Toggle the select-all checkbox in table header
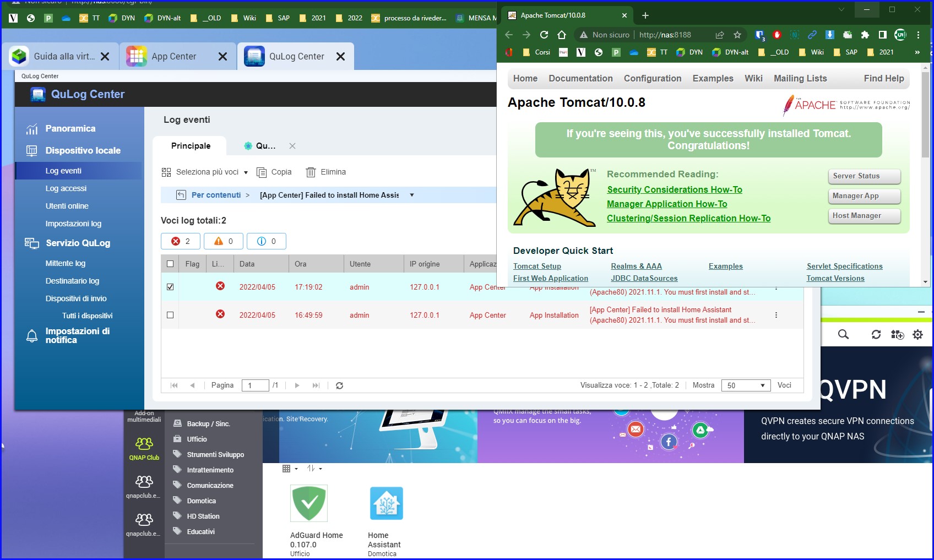This screenshot has height=560, width=934. click(170, 264)
